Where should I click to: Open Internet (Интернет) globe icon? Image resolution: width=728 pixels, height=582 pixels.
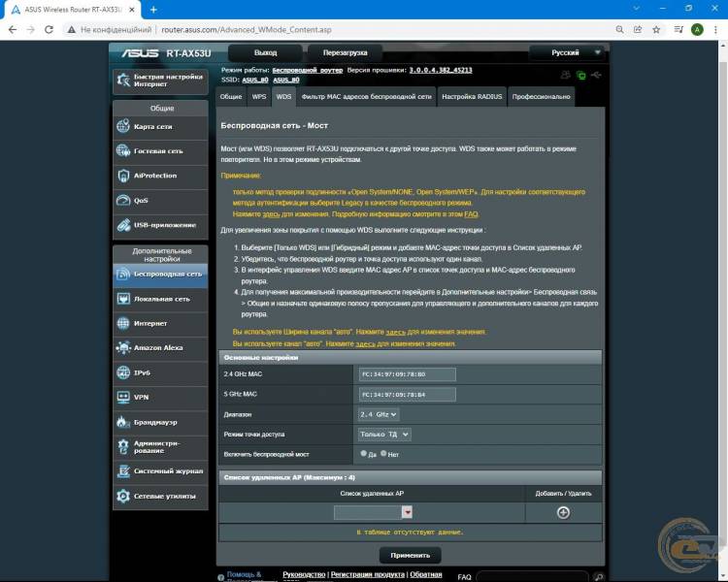123,323
